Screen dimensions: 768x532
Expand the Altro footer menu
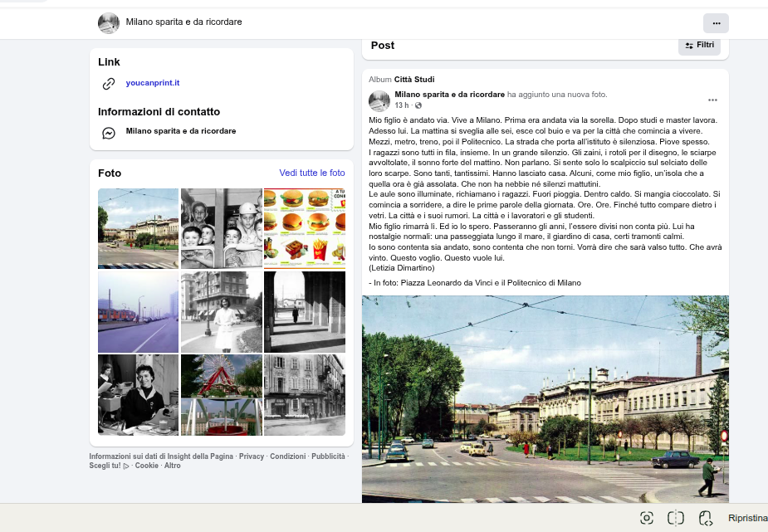click(172, 466)
